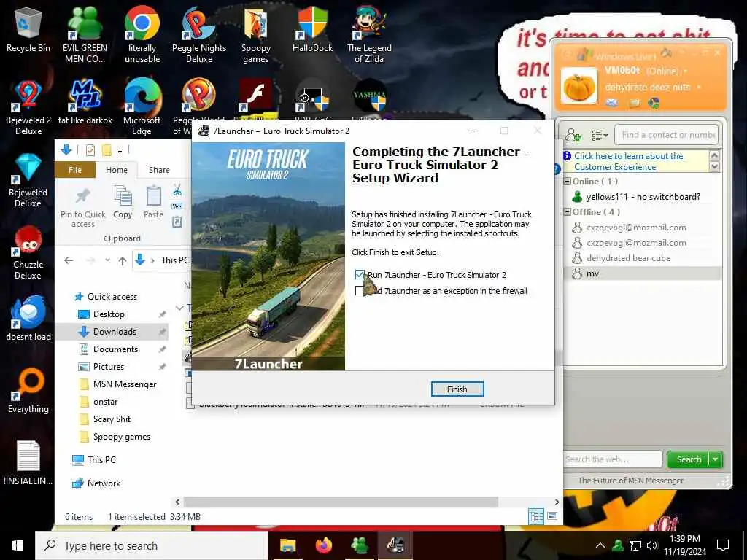Open Explorer quick access toolbar dropdown

click(120, 150)
